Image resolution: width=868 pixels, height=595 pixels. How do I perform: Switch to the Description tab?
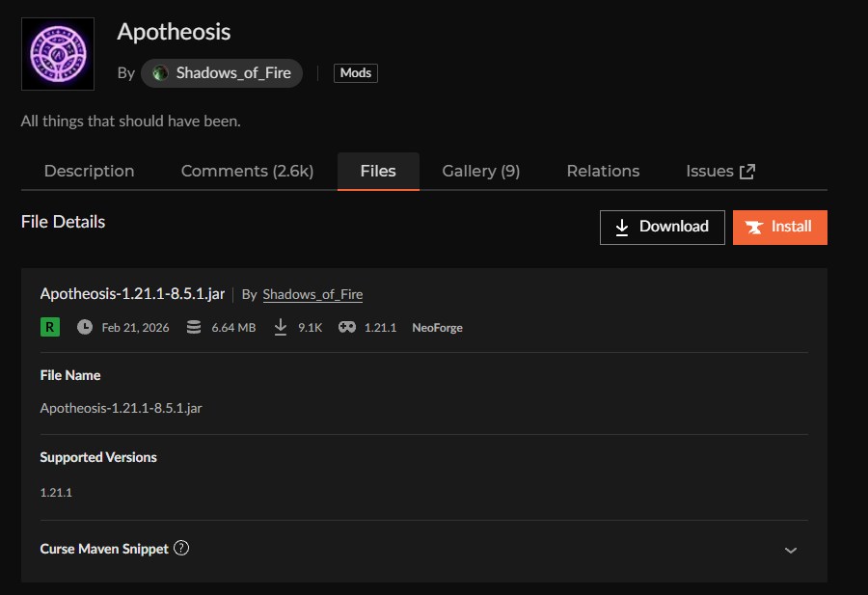(x=89, y=171)
